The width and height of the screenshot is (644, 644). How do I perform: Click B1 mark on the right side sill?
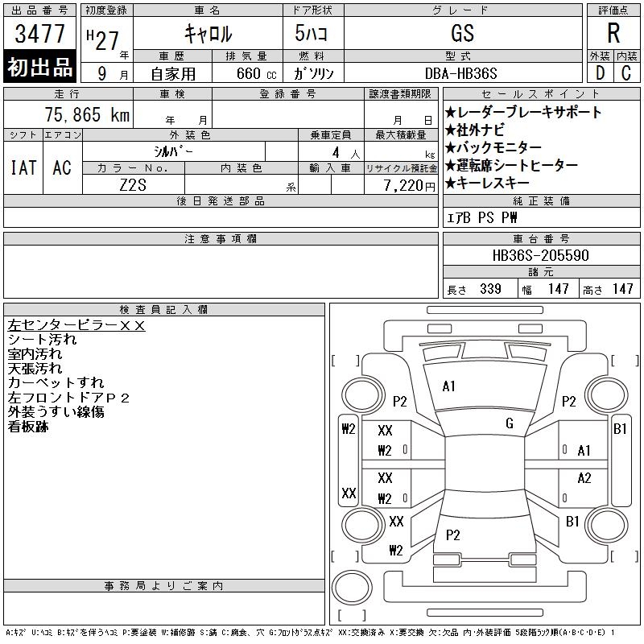coord(620,429)
